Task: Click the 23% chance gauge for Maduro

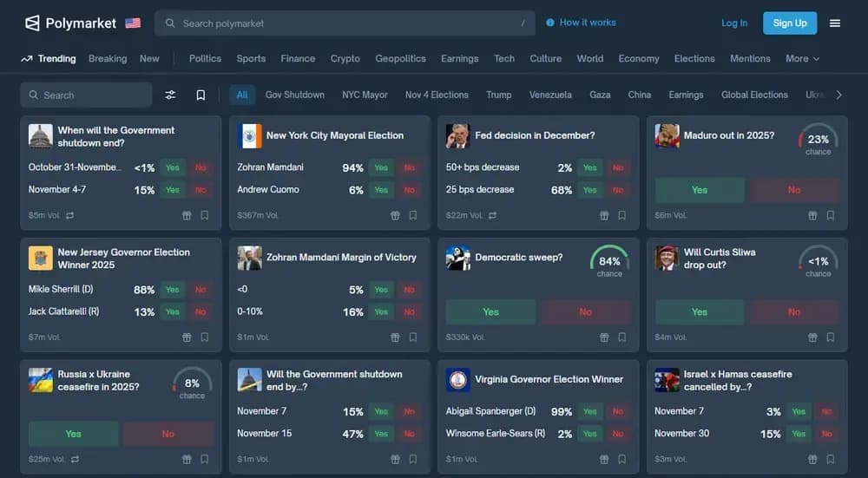Action: point(819,140)
